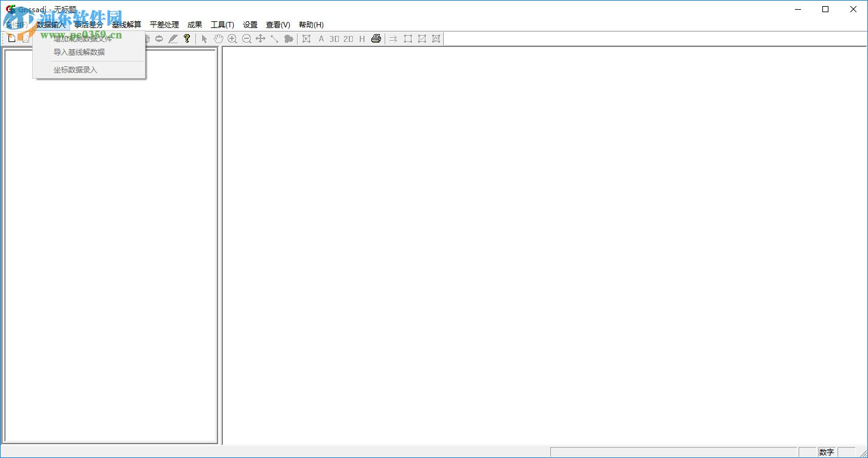Click the zoom in magnifier icon
868x458 pixels.
tap(233, 39)
